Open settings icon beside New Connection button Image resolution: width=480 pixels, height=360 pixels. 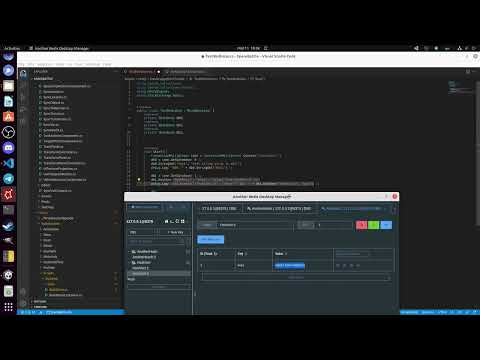click(171, 207)
